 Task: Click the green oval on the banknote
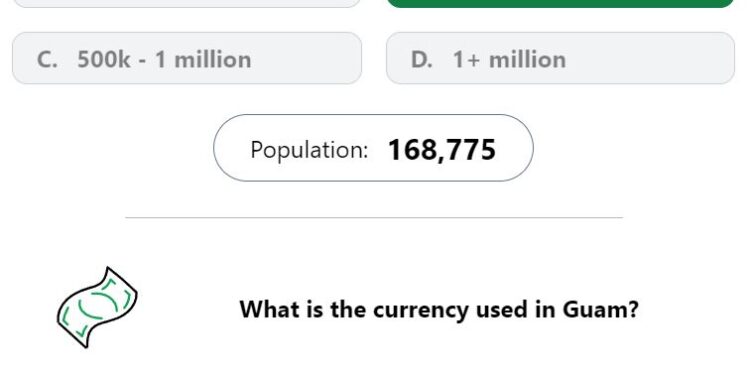tap(98, 307)
